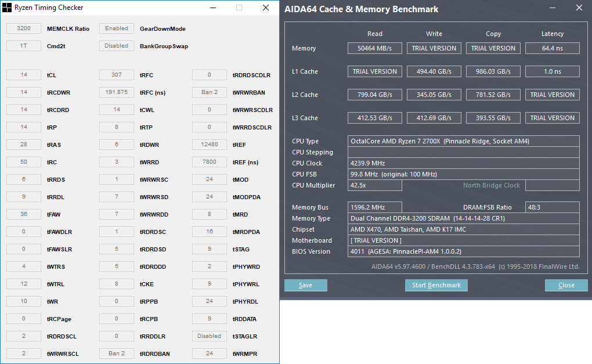Click the CPU Type field value
The height and width of the screenshot is (364, 592).
[x=464, y=141]
